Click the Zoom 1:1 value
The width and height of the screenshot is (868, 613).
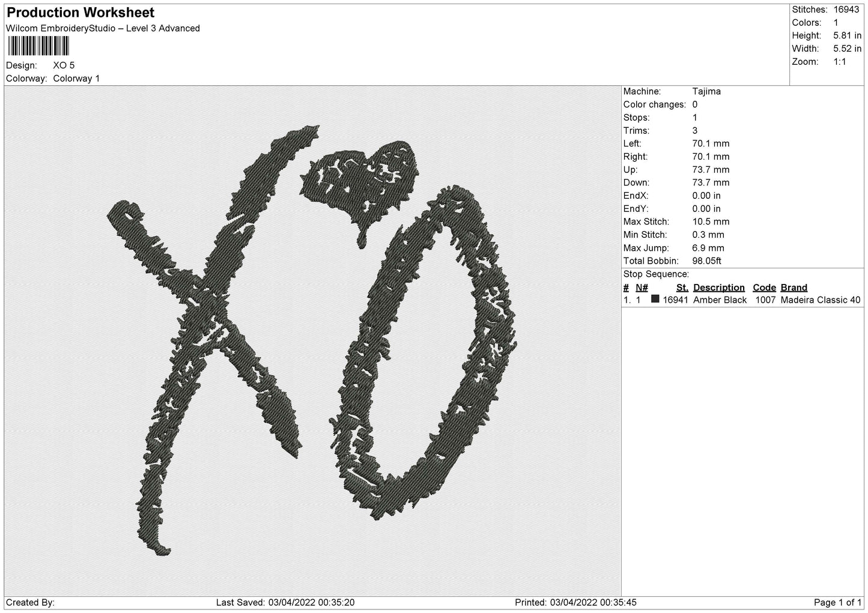pos(839,62)
